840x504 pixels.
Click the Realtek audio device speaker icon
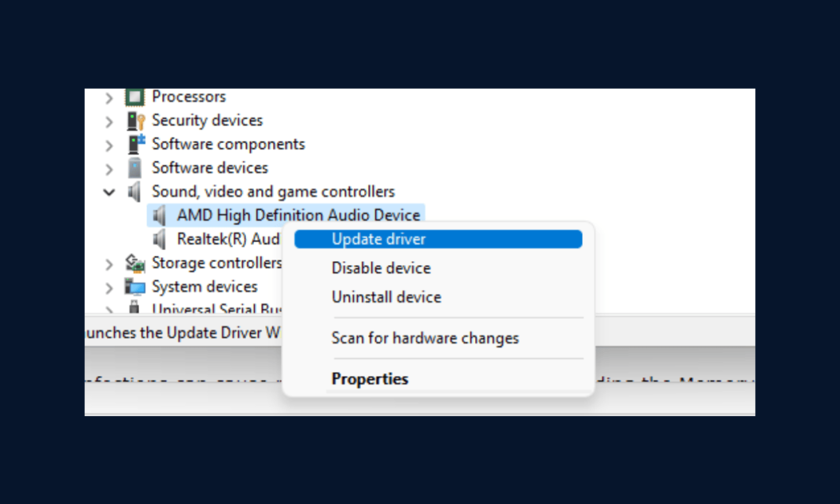(160, 239)
